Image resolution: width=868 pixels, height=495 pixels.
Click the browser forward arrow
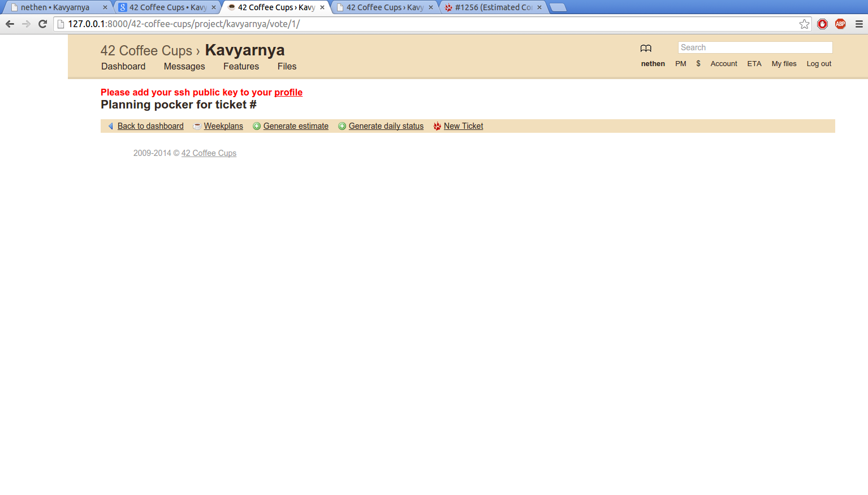click(26, 24)
